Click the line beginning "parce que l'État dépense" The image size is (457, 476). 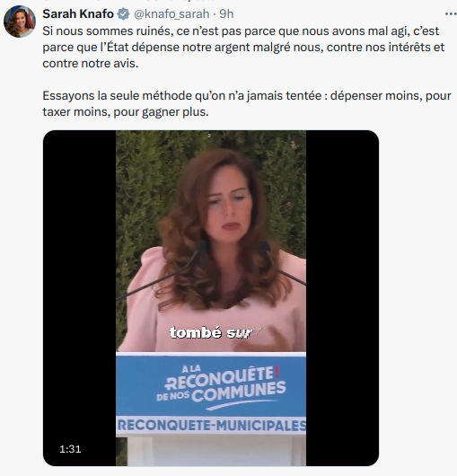[x=243, y=48]
